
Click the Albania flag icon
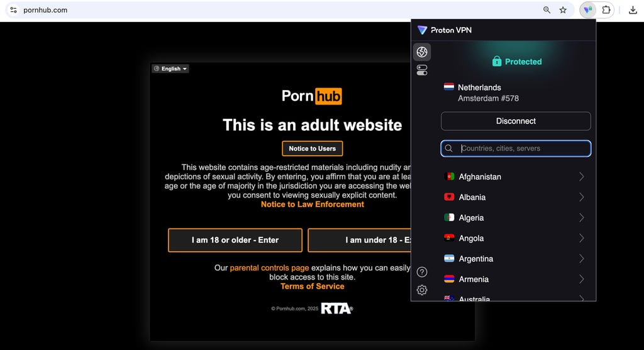(x=449, y=197)
